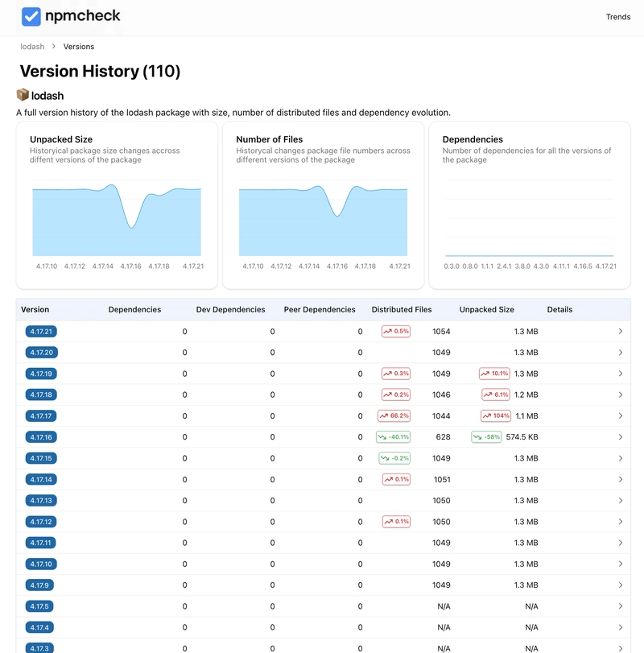Click the 574.5 KB unpacked size value
Image resolution: width=644 pixels, height=653 pixels.
(x=522, y=437)
